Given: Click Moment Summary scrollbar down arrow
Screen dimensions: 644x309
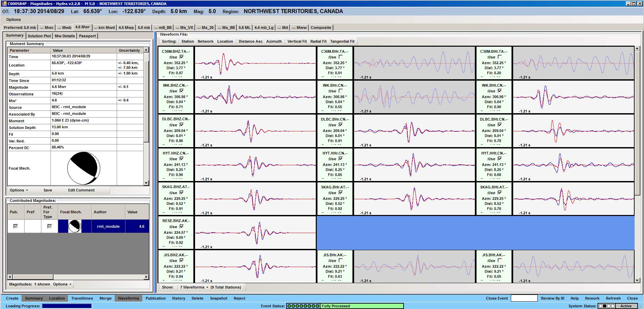Looking at the screenshot, I should (146, 183).
